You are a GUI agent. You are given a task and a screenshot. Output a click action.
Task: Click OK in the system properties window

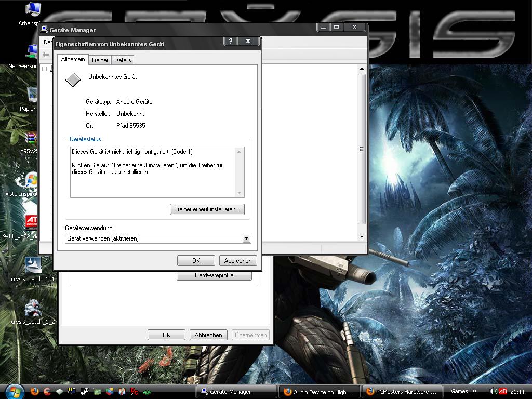[166, 335]
